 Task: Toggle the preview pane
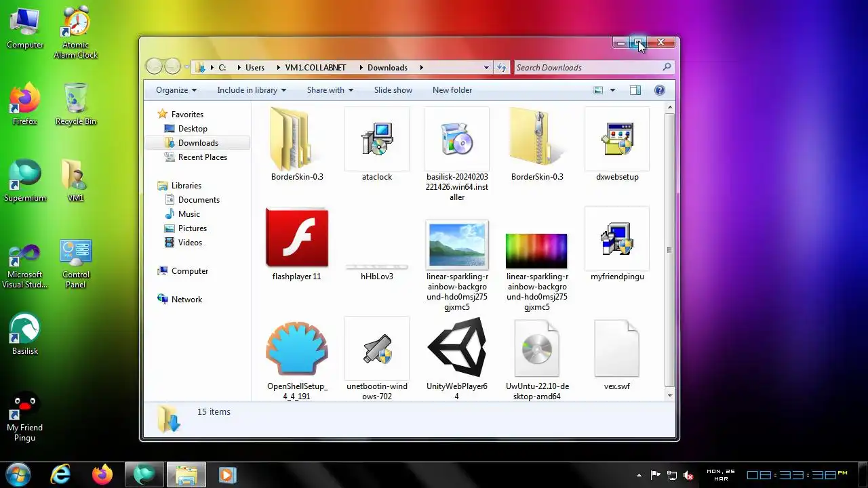pyautogui.click(x=635, y=90)
